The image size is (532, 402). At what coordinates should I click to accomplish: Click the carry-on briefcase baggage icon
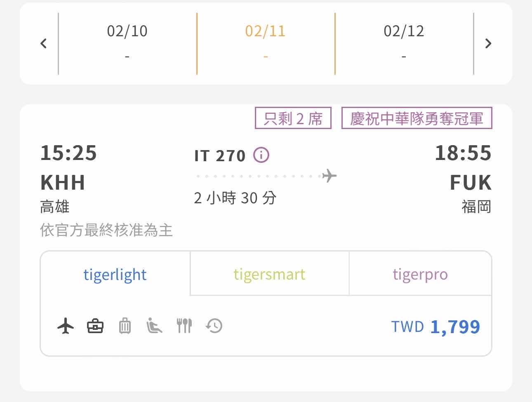pos(95,326)
